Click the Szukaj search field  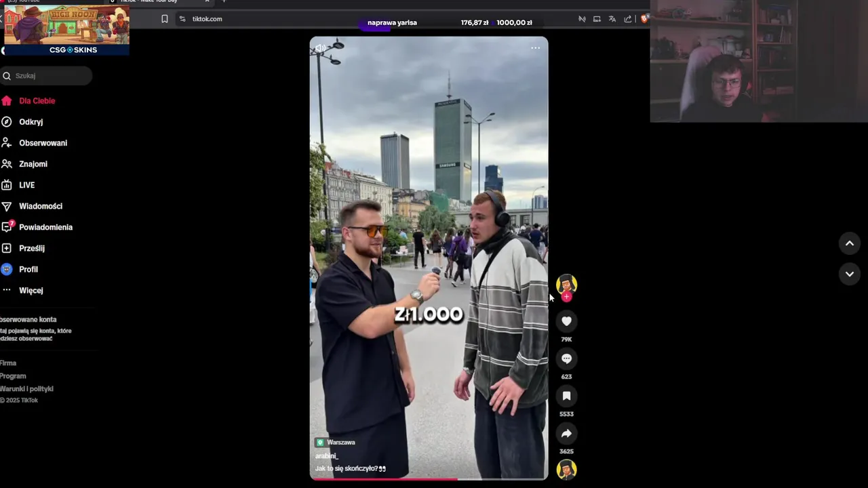46,76
